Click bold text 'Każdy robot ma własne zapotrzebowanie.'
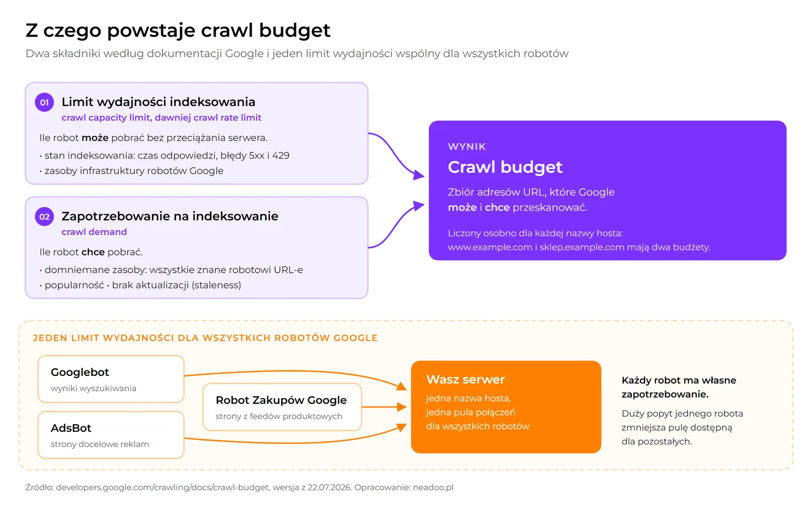Viewport: 812px width, 508px height. point(679,387)
